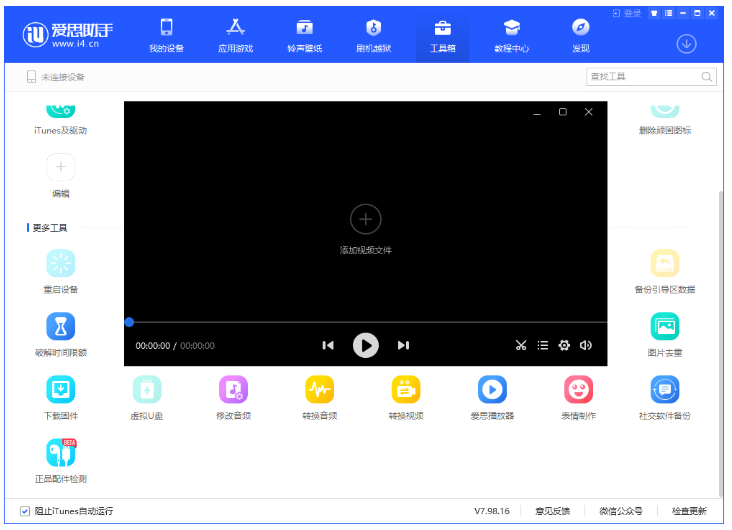
Task: Open the scissors video clip tool
Action: pos(521,345)
